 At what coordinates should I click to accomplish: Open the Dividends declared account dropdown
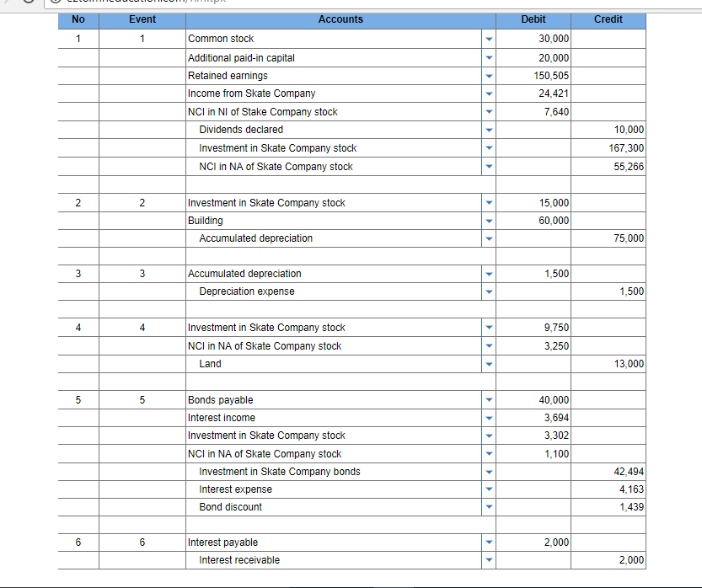pos(489,129)
